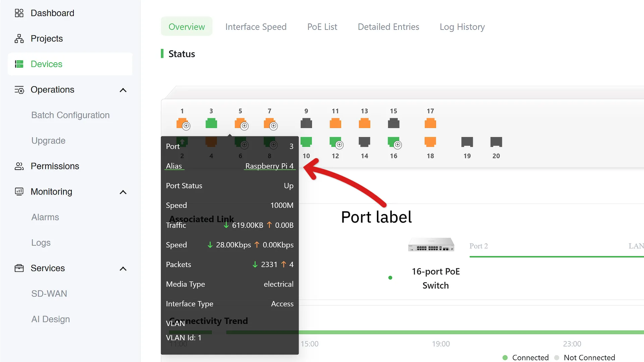Select switch port 7 icon
The width and height of the screenshot is (644, 362).
pyautogui.click(x=270, y=123)
